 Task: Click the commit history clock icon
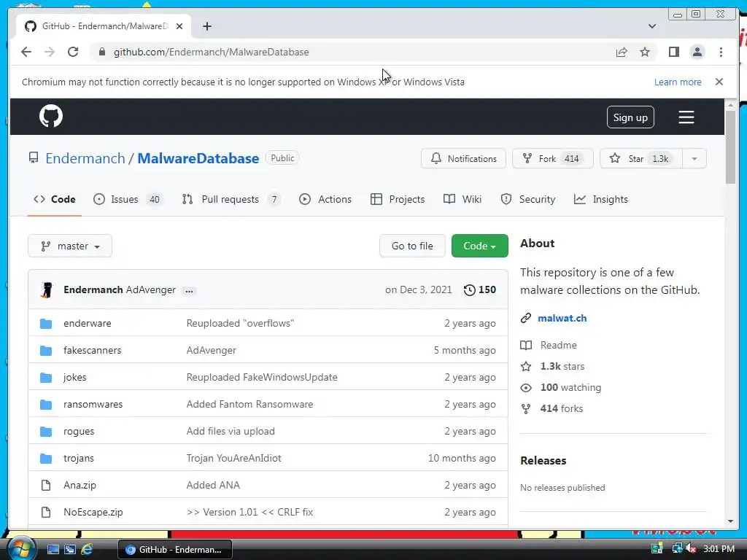coord(469,290)
